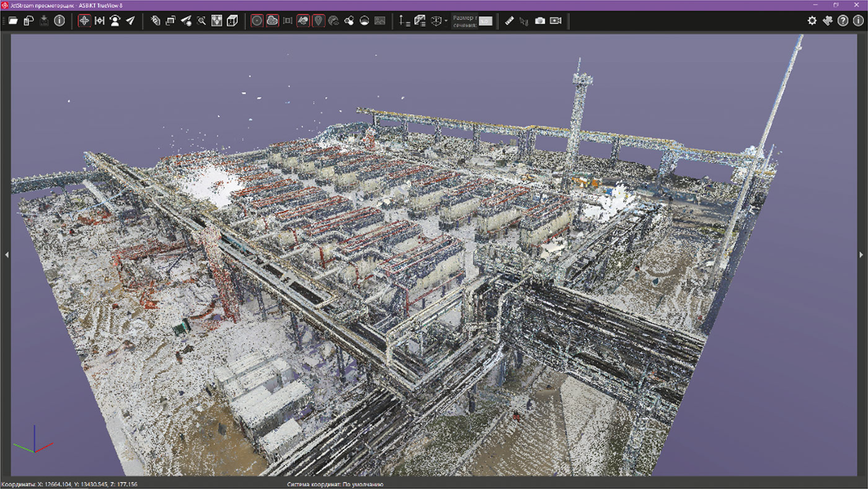Toggle point cloud display icon
This screenshot has width=868, height=489.
(272, 20)
